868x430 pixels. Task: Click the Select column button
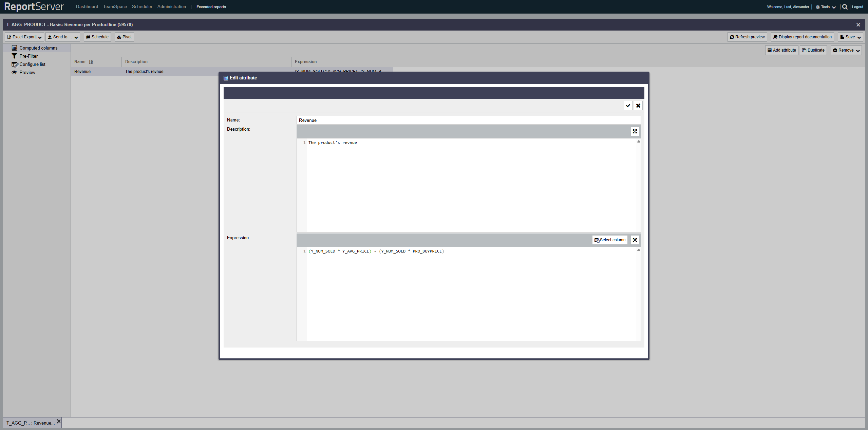(610, 240)
